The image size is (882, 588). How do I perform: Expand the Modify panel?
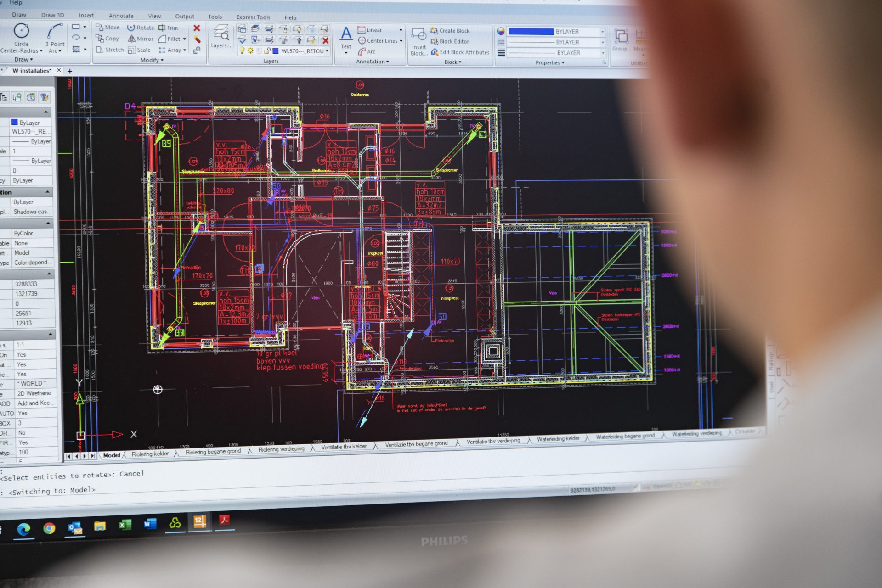(x=152, y=60)
